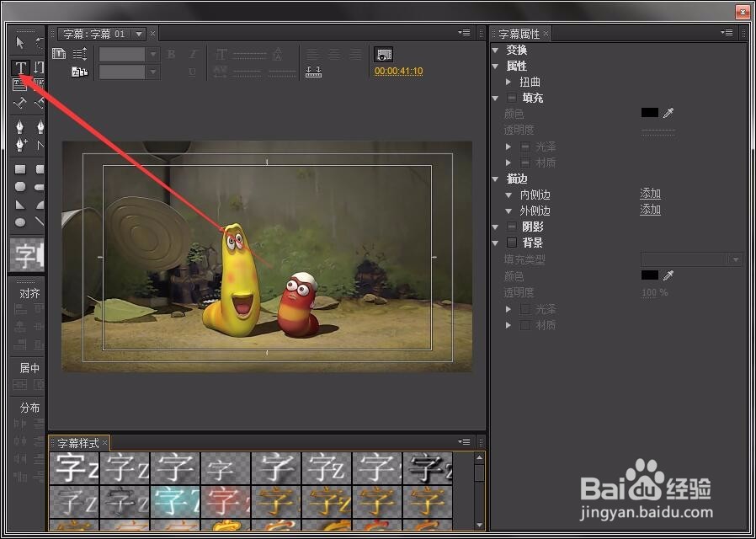Select the horizontal Type tool
Image resolution: width=756 pixels, height=539 pixels.
pos(21,67)
